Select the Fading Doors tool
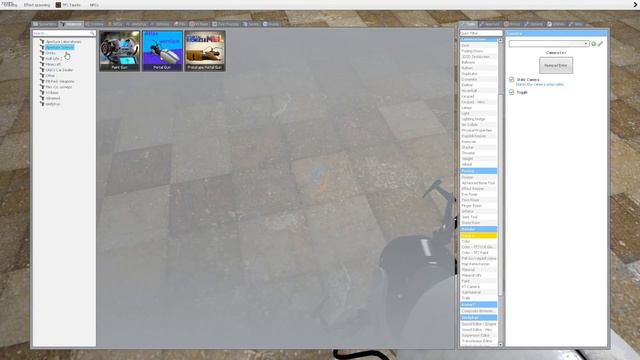The height and width of the screenshot is (360, 640). (x=478, y=51)
